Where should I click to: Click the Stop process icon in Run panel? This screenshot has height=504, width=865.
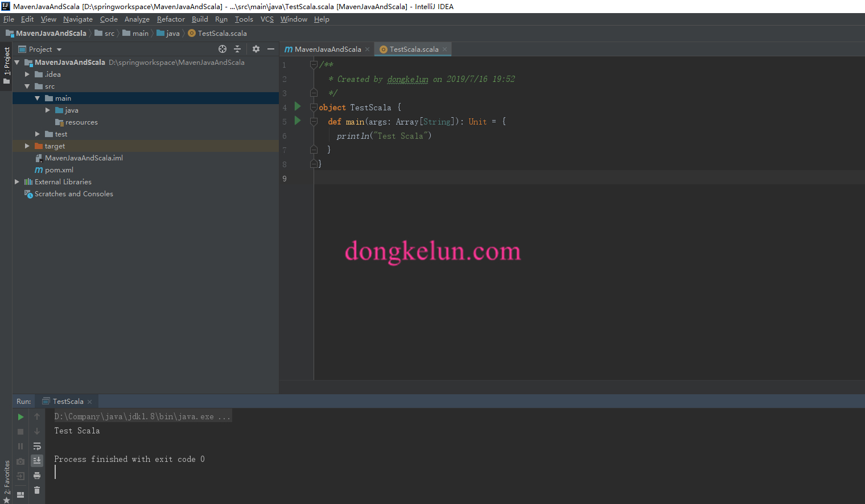[x=20, y=432]
